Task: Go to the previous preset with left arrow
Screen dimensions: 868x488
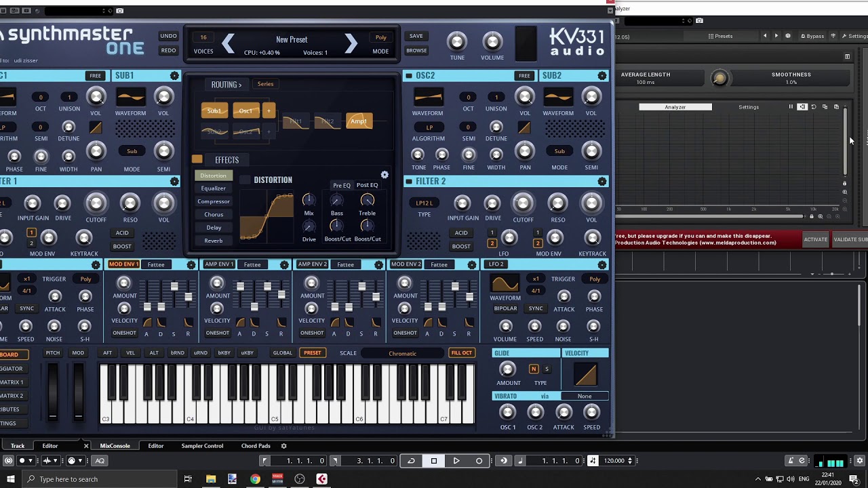Action: tap(229, 44)
